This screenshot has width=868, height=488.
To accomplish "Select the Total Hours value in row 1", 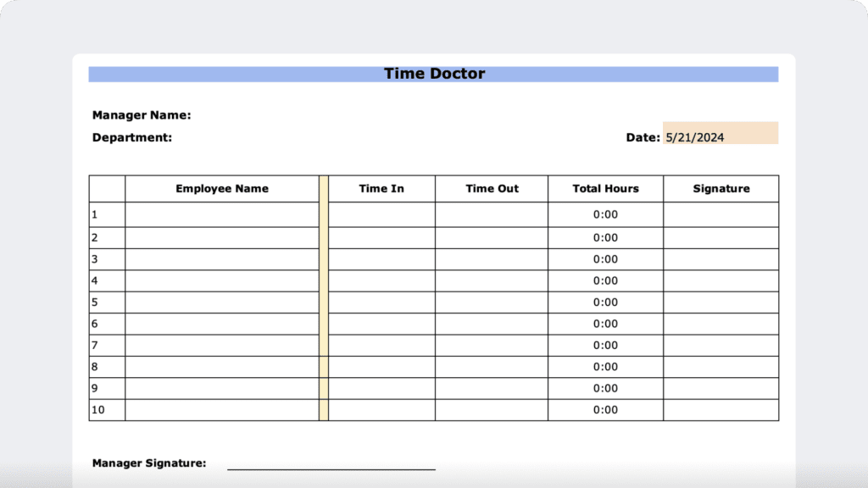I will pyautogui.click(x=605, y=214).
